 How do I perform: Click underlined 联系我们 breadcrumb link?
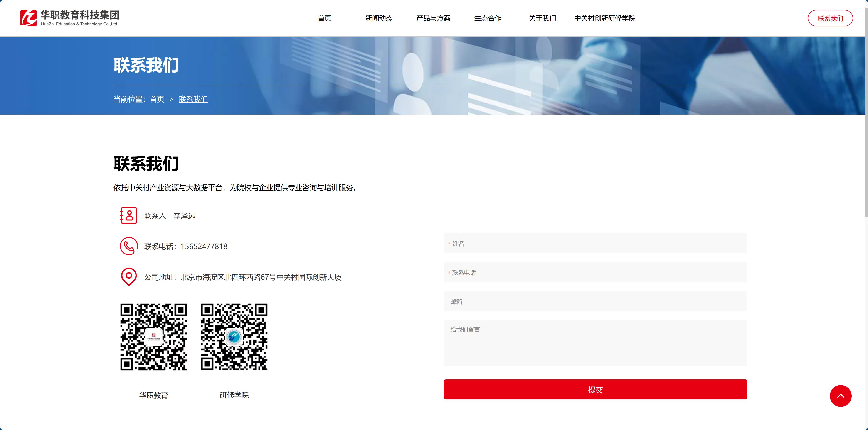click(x=193, y=99)
